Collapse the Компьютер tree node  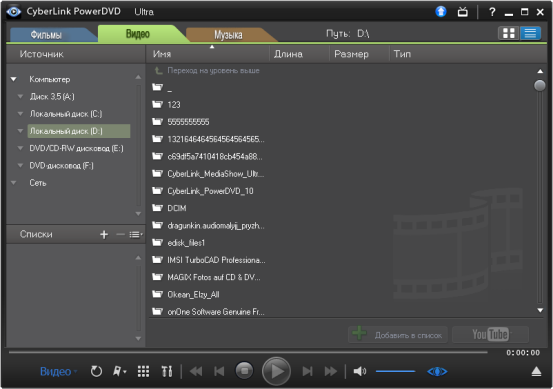click(14, 79)
